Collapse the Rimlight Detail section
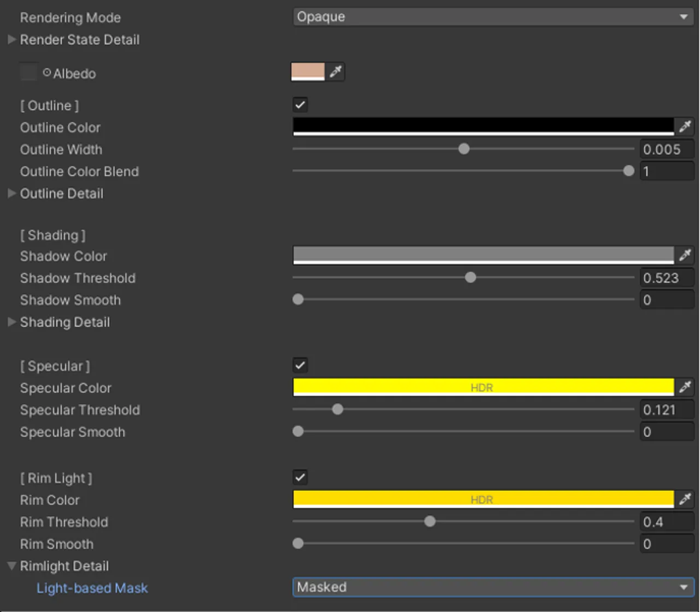700x612 pixels. (11, 566)
